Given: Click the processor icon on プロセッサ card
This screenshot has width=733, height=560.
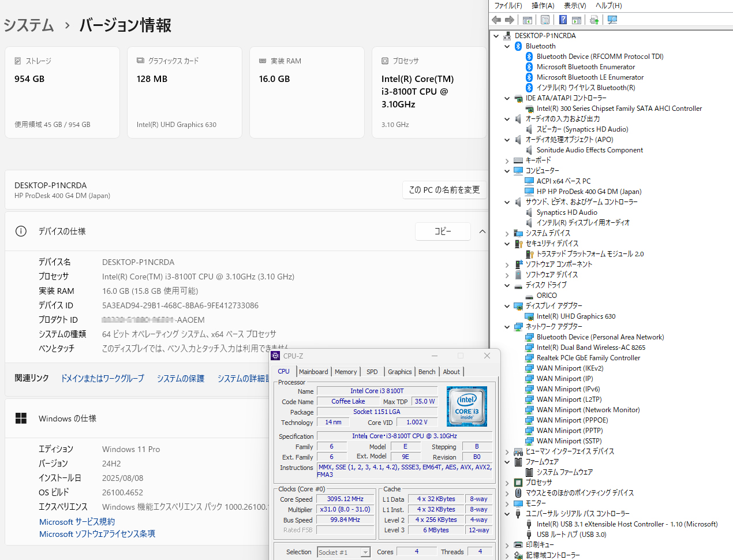Looking at the screenshot, I should click(x=385, y=61).
